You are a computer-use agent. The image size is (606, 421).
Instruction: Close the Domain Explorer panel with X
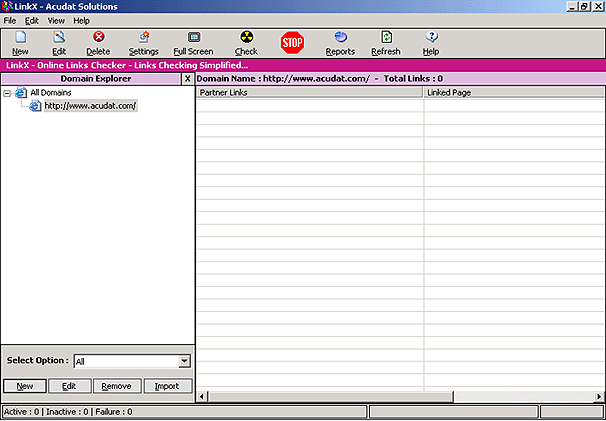click(187, 79)
